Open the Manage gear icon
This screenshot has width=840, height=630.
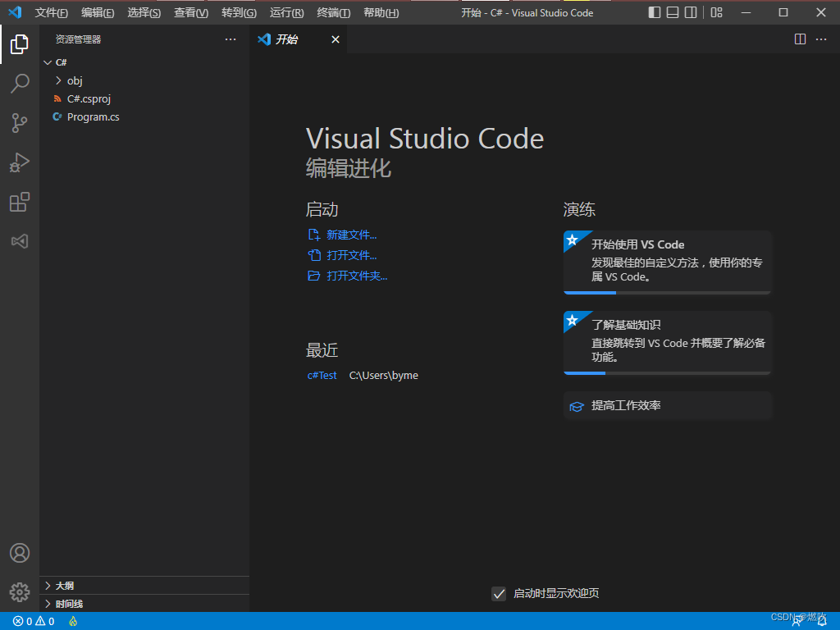pyautogui.click(x=20, y=592)
